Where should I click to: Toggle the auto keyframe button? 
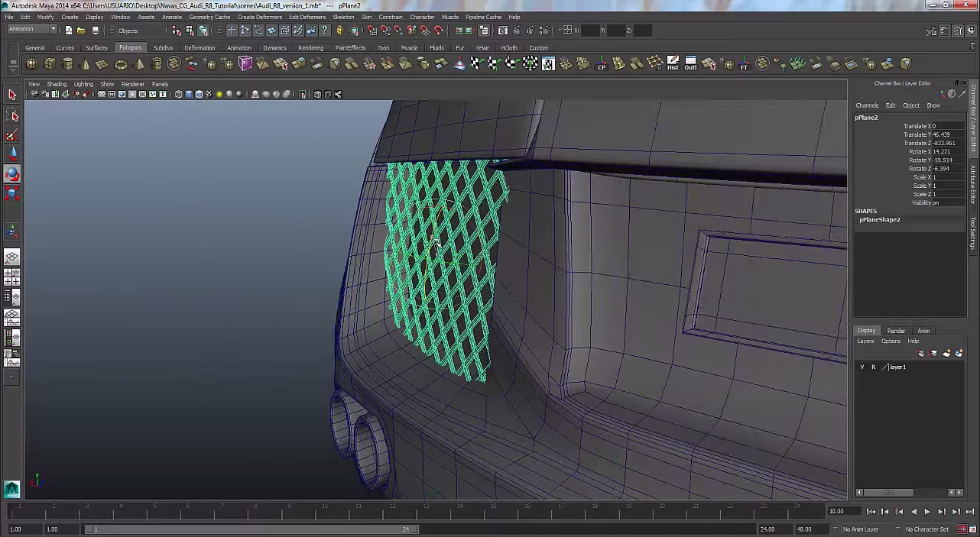click(962, 529)
